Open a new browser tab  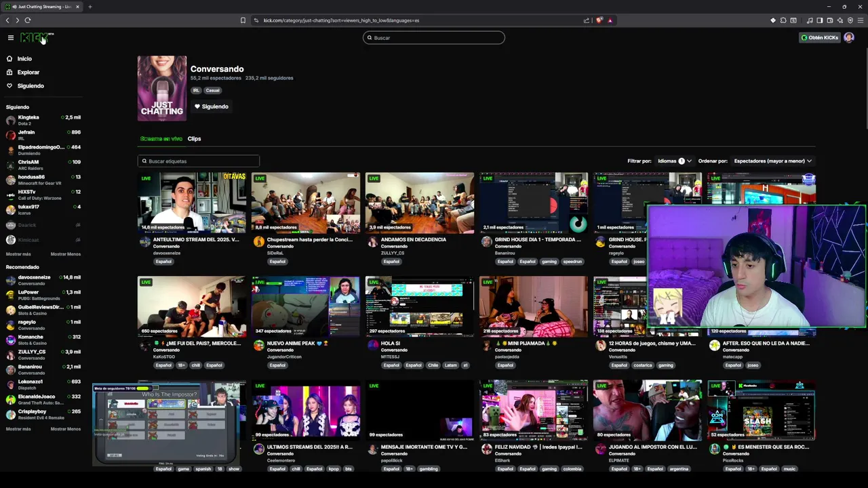[x=90, y=7]
